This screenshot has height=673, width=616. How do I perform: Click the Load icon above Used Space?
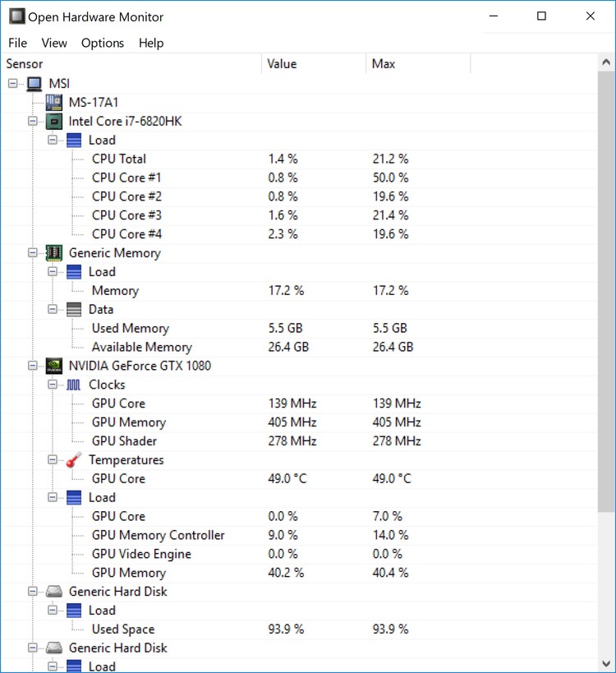(x=74, y=611)
